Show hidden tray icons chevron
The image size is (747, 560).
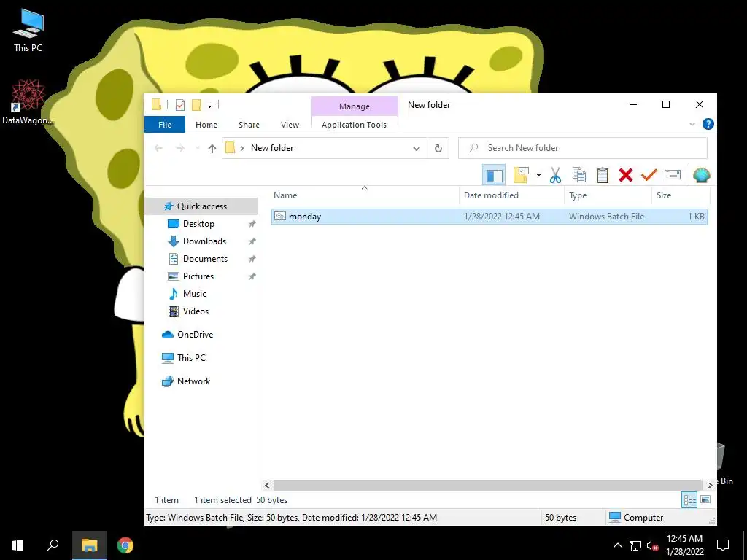click(x=617, y=545)
